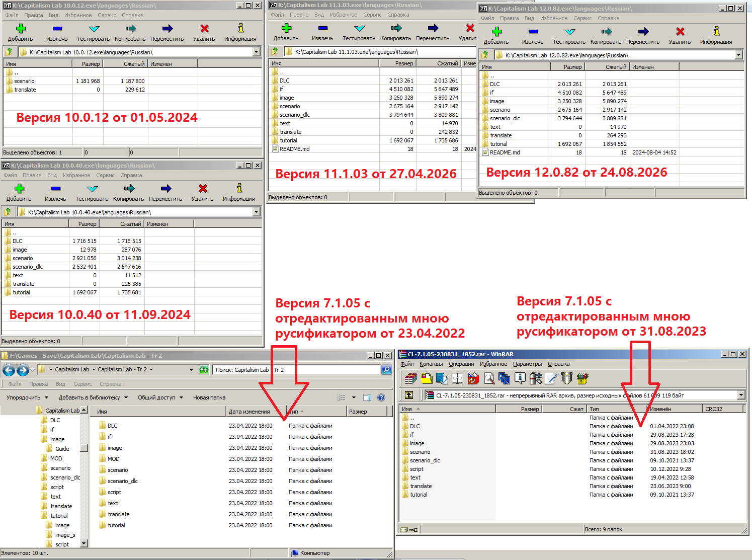Click WinRAR up one level button
Viewport: 752px width, 560px height.
[409, 395]
